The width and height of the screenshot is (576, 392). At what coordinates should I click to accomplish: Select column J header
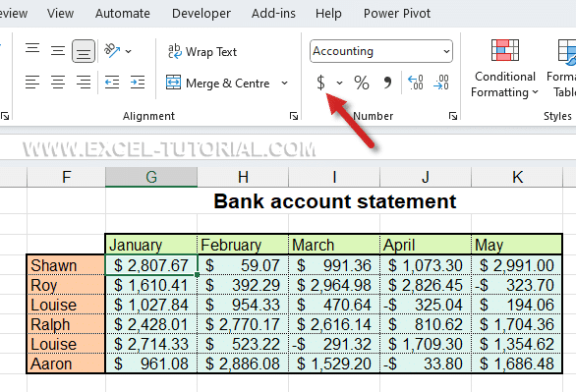click(426, 177)
